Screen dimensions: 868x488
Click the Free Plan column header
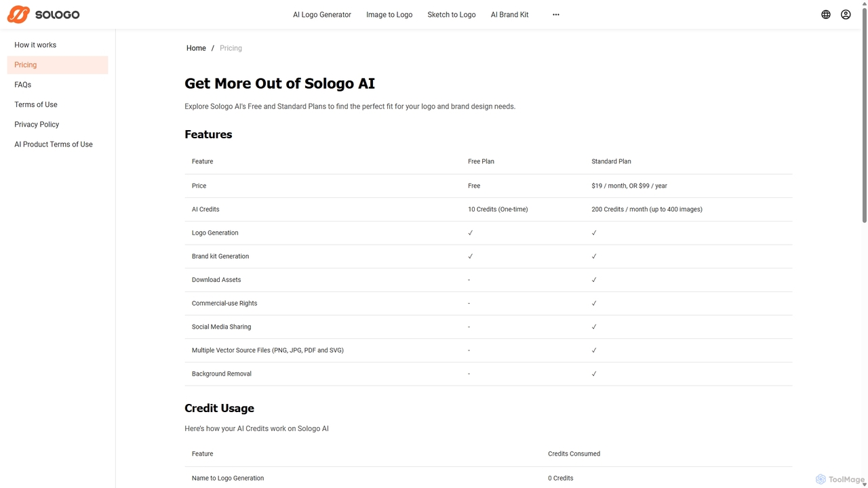[481, 161]
